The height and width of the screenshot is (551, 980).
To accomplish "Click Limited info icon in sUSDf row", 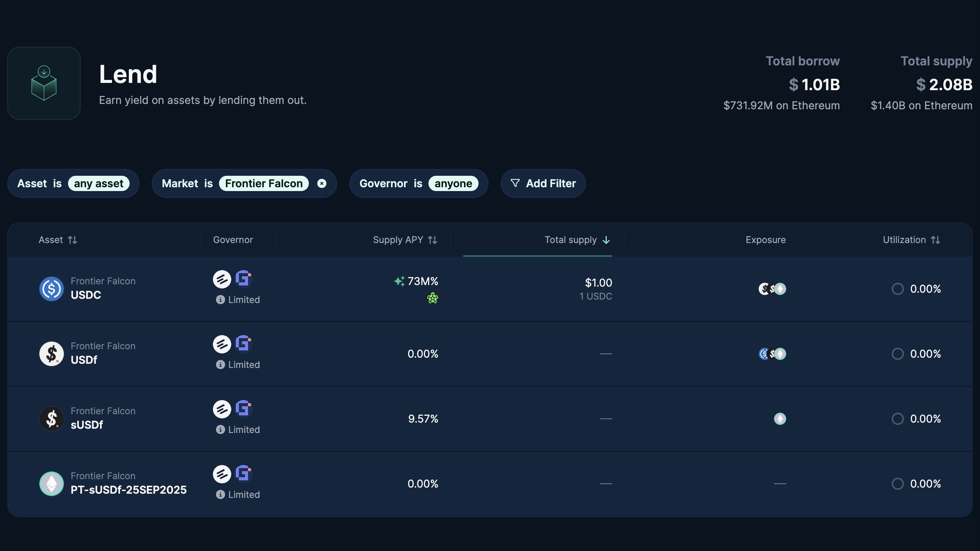I will pyautogui.click(x=220, y=429).
